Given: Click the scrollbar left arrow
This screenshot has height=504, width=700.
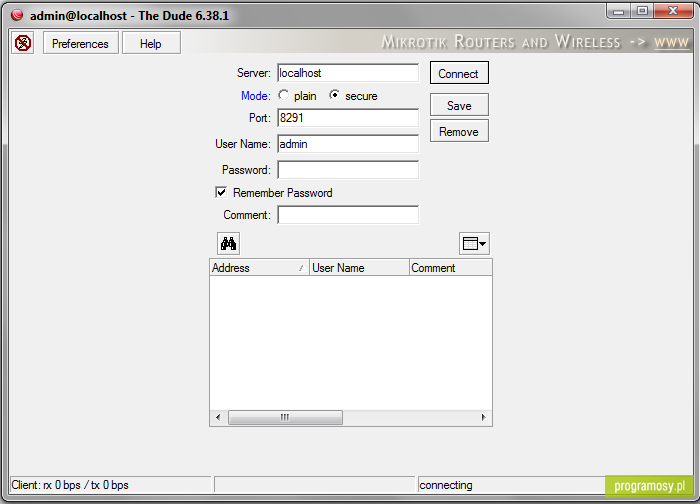Looking at the screenshot, I should click(218, 417).
